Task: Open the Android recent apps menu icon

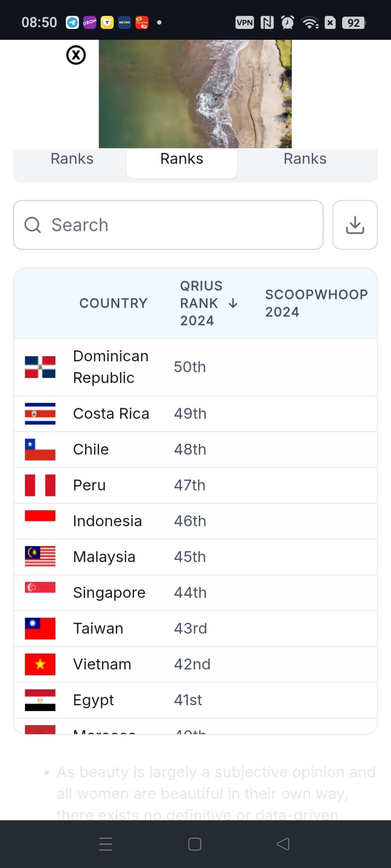Action: pyautogui.click(x=106, y=844)
